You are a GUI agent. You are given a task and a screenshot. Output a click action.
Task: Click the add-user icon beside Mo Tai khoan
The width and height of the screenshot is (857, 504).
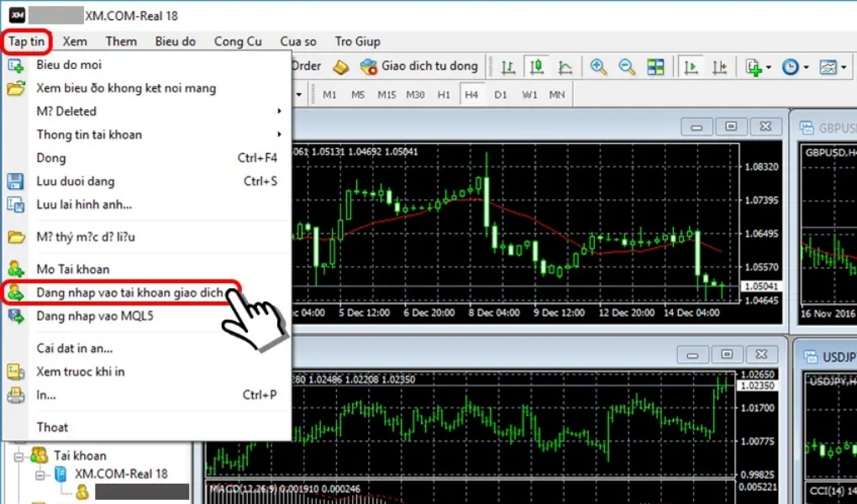tap(15, 270)
